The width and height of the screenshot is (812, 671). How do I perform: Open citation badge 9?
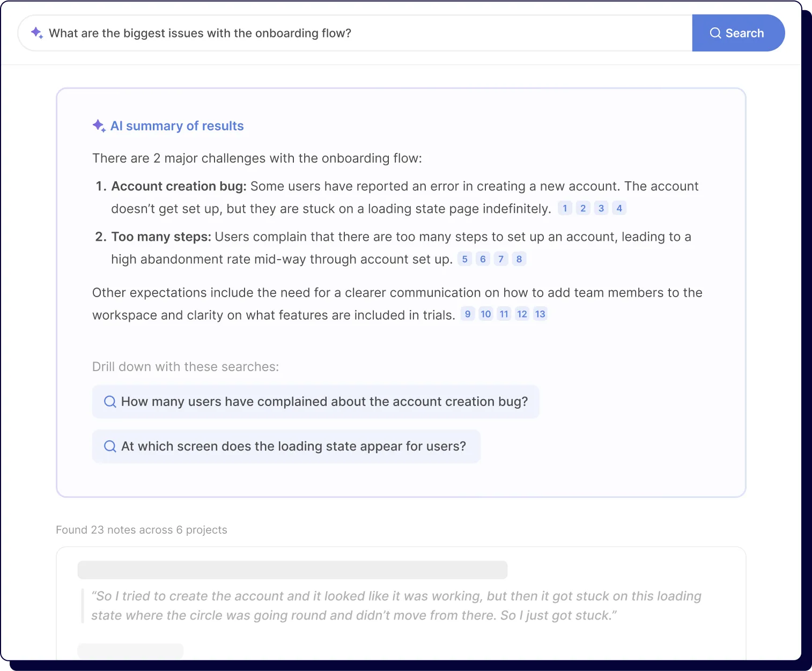468,314
